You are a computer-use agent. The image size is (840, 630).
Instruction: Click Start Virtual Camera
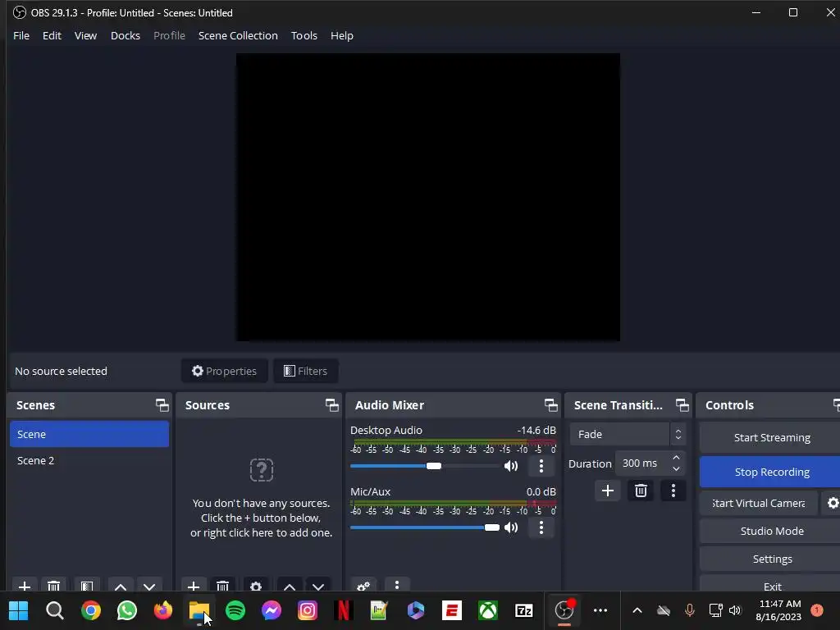coord(759,503)
